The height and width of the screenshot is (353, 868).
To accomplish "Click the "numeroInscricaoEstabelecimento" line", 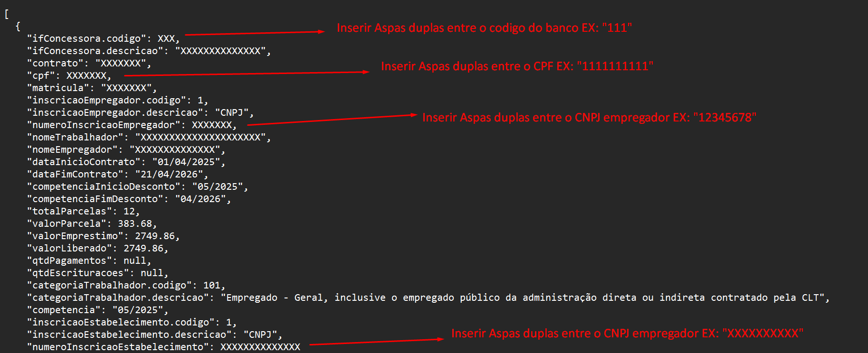I will [163, 347].
